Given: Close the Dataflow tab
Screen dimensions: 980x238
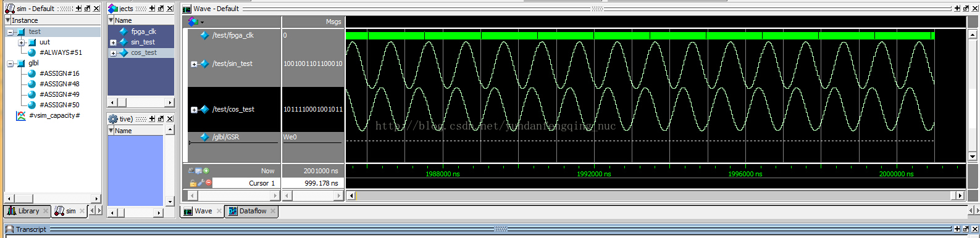Looking at the screenshot, I should tap(273, 211).
